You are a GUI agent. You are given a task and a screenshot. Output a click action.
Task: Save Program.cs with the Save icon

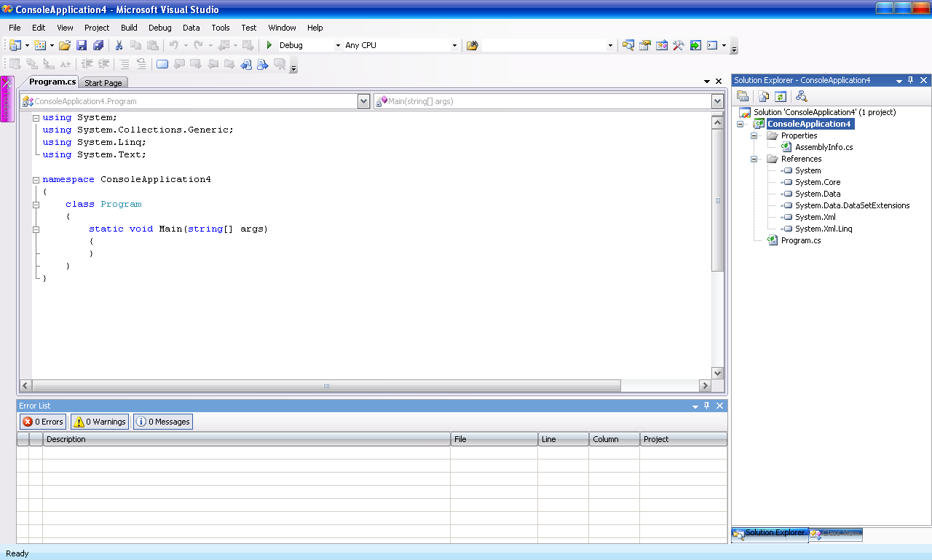tap(82, 45)
